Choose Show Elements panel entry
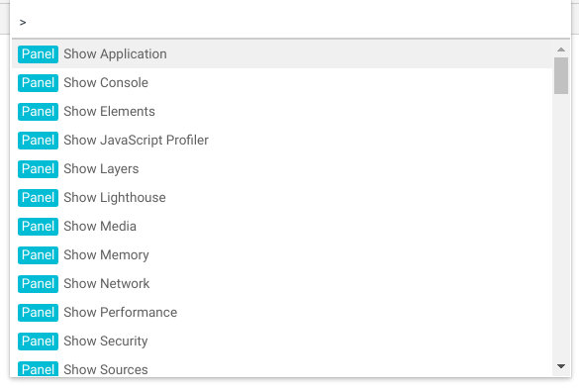 [282, 112]
